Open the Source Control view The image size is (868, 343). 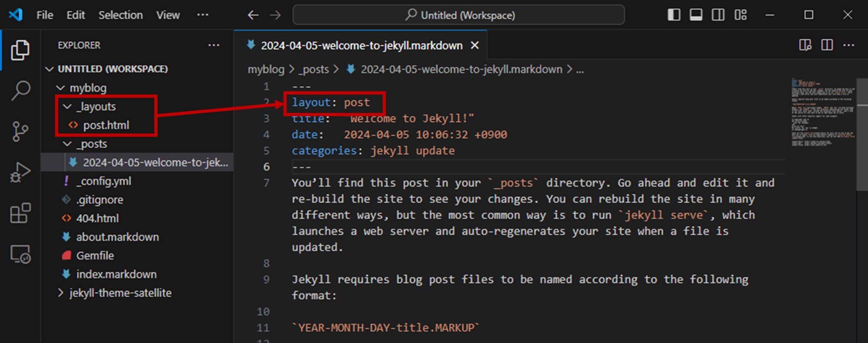pyautogui.click(x=20, y=131)
